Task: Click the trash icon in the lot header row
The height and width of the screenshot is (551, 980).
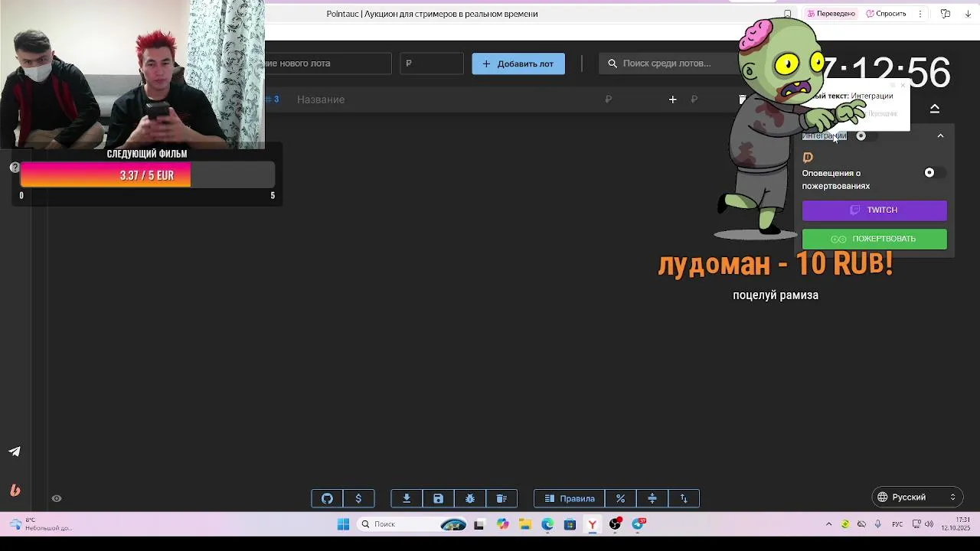Action: click(x=742, y=99)
